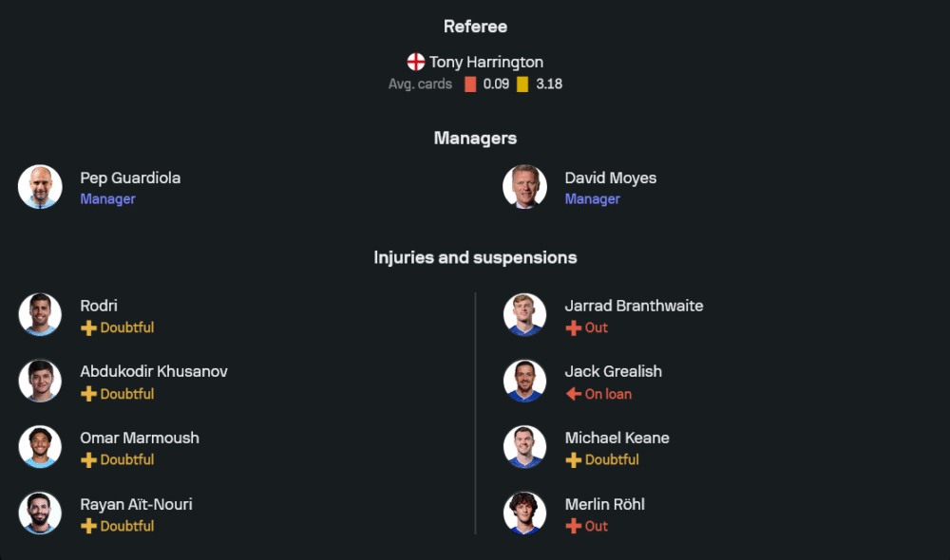The height and width of the screenshot is (560, 950).
Task: Click the red card icon
Action: [470, 84]
